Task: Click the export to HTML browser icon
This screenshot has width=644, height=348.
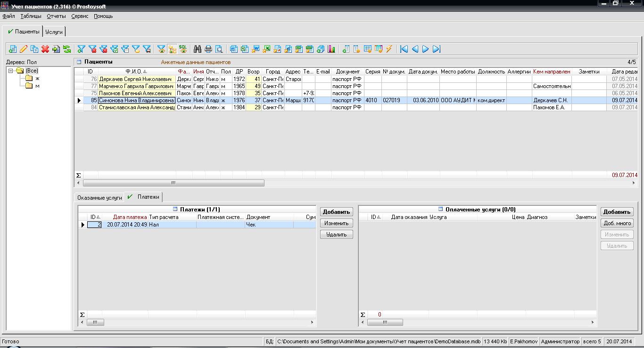Action: coord(288,49)
